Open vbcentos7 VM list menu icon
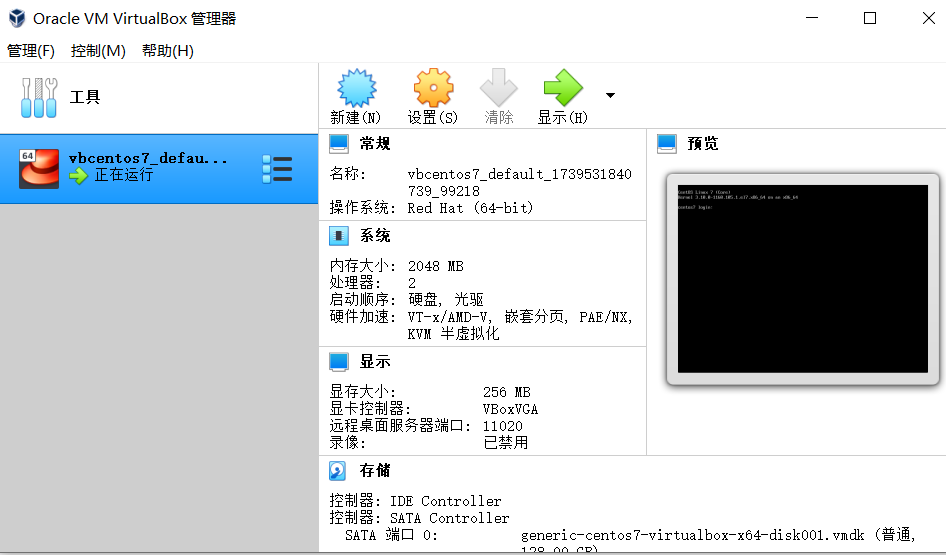946x555 pixels. (278, 169)
